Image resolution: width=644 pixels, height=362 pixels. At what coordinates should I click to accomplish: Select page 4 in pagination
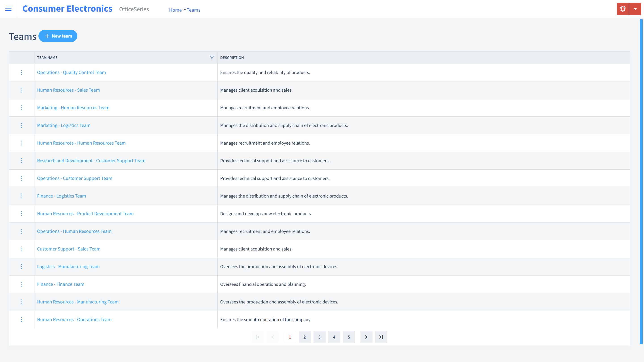[334, 337]
